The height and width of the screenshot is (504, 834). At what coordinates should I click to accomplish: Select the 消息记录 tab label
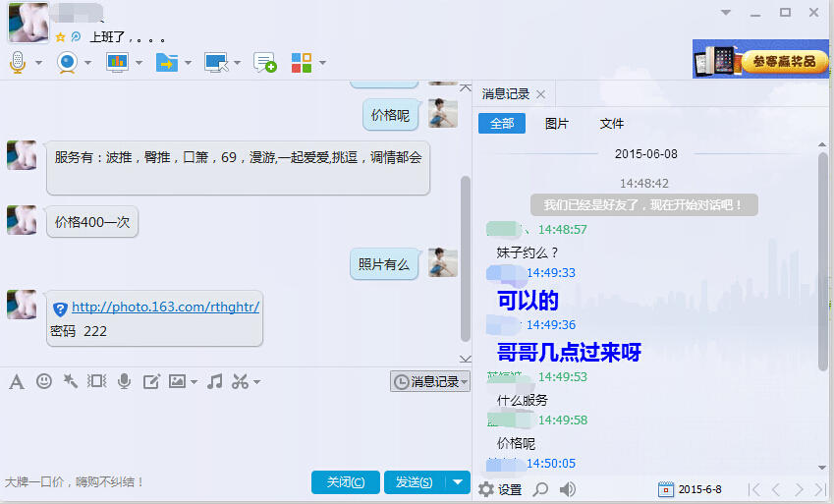click(x=506, y=94)
